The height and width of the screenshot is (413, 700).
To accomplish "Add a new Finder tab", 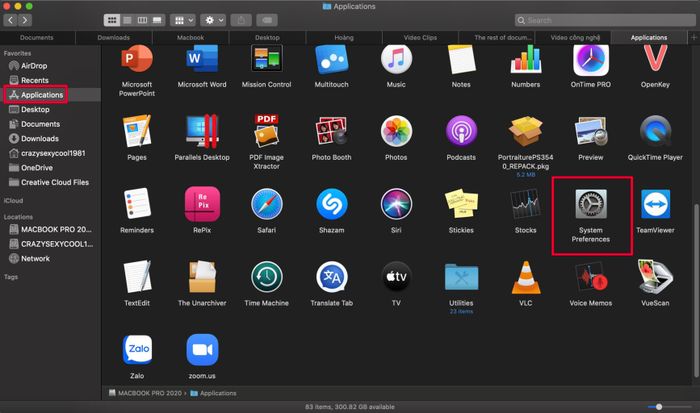I will coord(694,38).
